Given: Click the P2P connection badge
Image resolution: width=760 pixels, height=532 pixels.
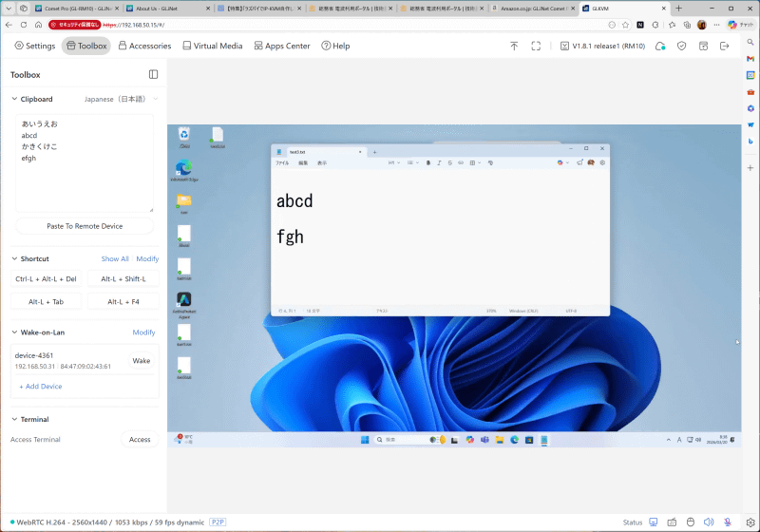Looking at the screenshot, I should point(218,522).
